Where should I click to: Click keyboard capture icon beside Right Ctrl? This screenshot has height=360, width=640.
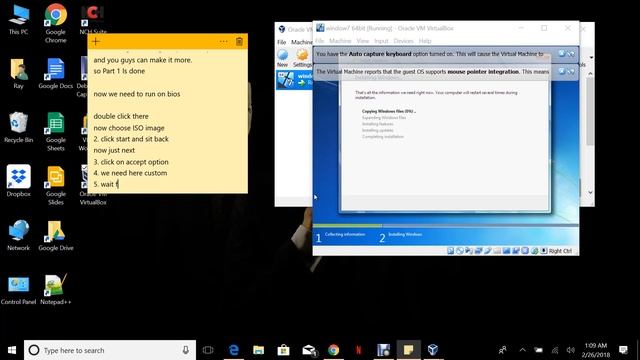point(544,251)
